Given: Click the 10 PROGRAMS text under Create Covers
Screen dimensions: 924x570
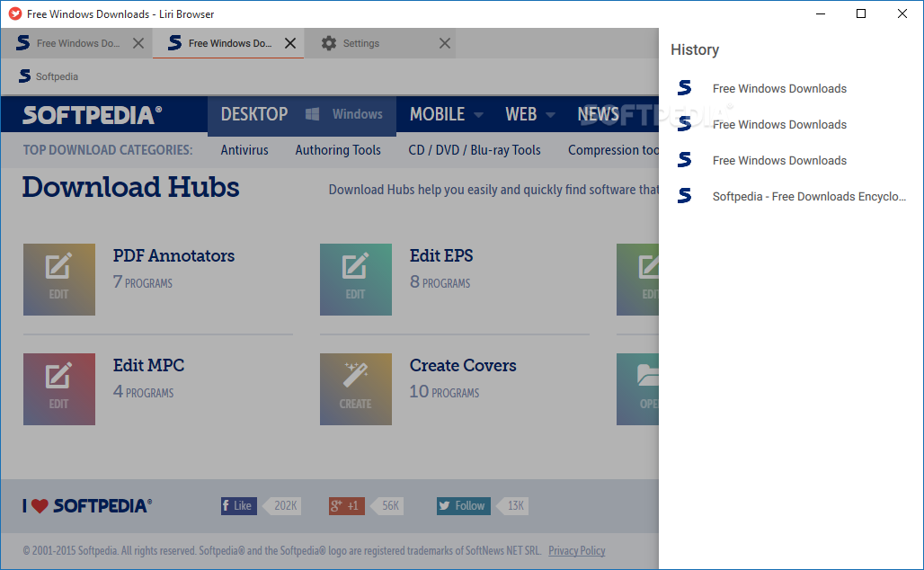Looking at the screenshot, I should point(444,392).
